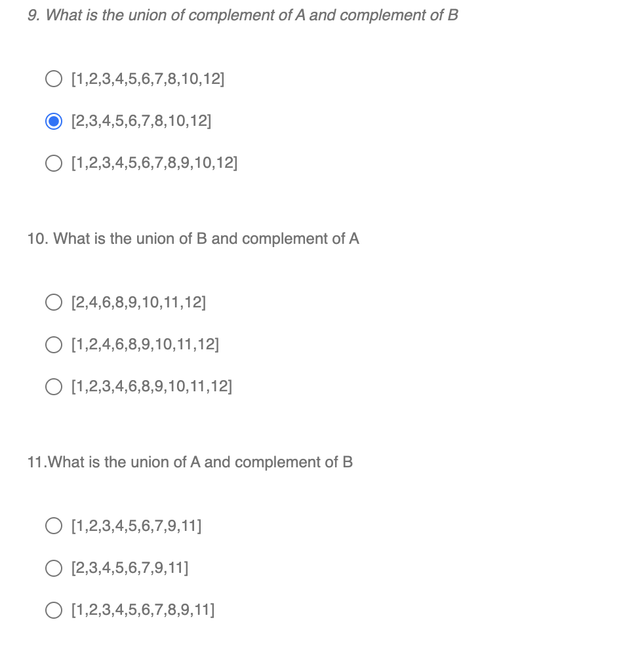Select [1,2,3,4,5,6,7,9,11] for question 11
The image size is (644, 662).
[x=54, y=526]
